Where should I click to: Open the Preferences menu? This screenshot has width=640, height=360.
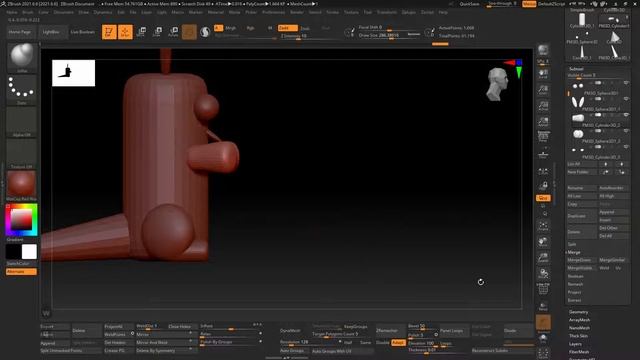(273, 12)
